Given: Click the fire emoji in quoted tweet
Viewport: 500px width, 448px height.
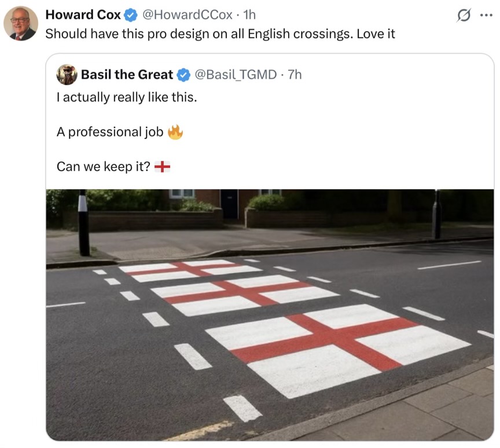Looking at the screenshot, I should pos(175,132).
